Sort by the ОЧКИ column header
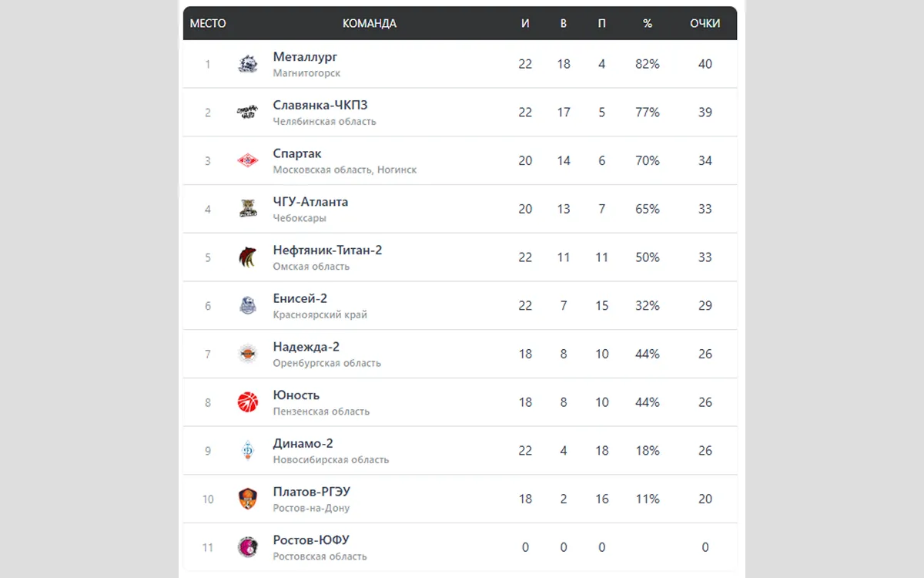 (x=705, y=24)
